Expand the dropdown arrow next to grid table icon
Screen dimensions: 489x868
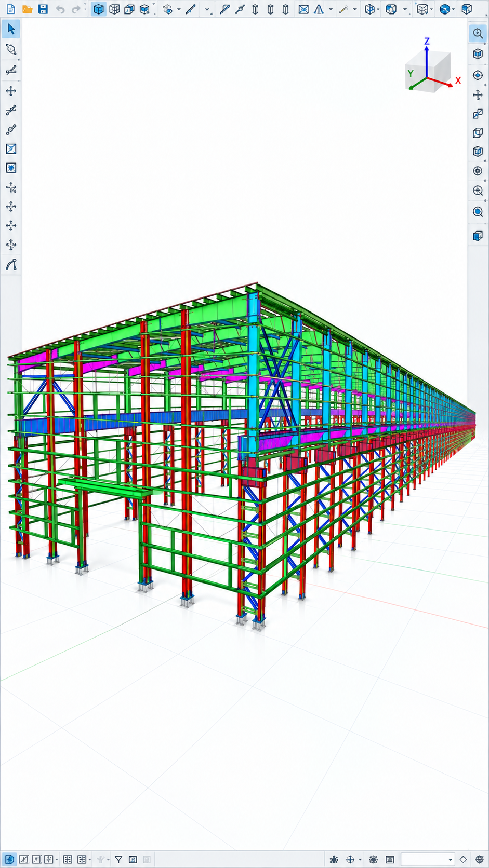[x=89, y=860]
